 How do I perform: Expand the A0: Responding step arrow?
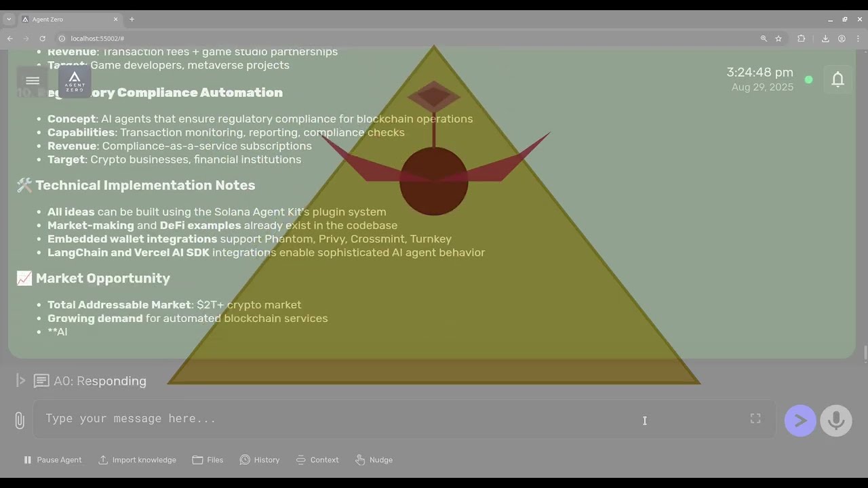21,381
